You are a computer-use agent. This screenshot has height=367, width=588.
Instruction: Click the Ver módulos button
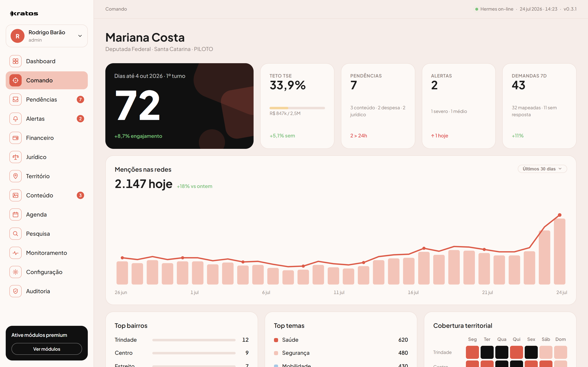[x=47, y=349]
